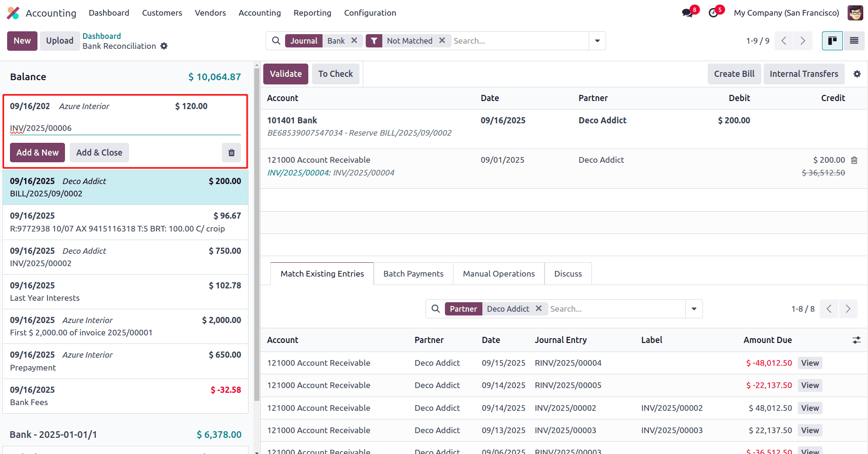Click trash icon on the Account Receivable $200 line
Image resolution: width=868 pixels, height=454 pixels.
click(854, 160)
